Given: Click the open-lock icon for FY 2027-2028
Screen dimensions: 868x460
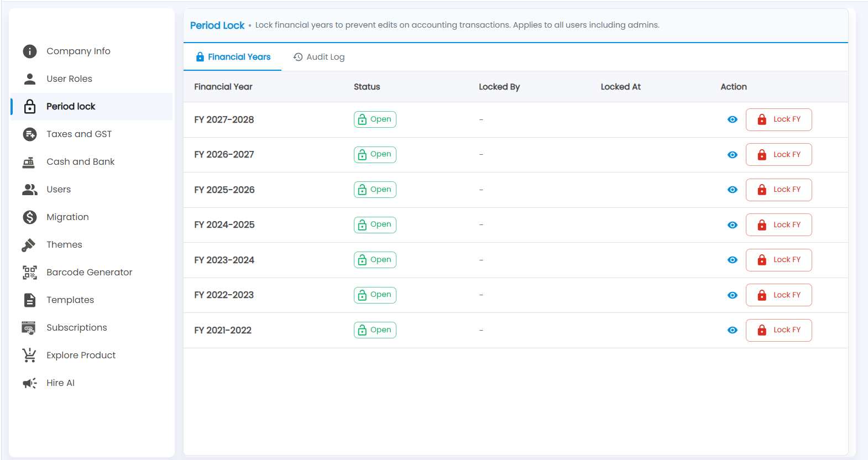Looking at the screenshot, I should click(362, 119).
